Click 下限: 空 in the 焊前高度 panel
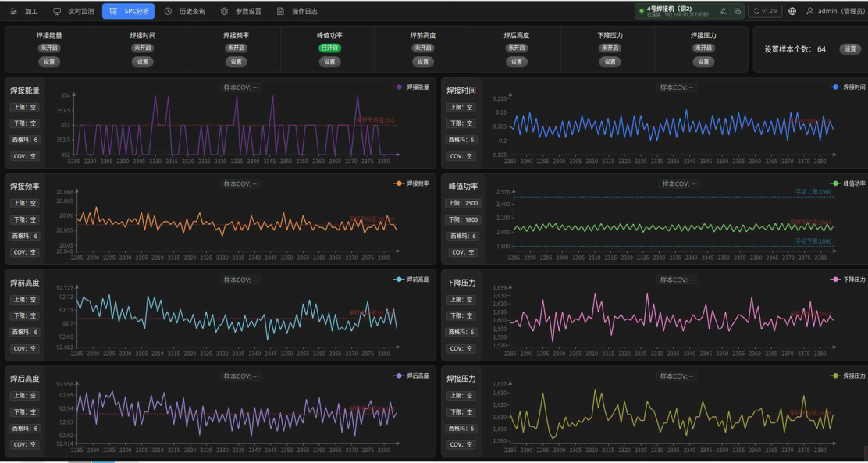Viewport: 868px width, 463px height. 25,315
